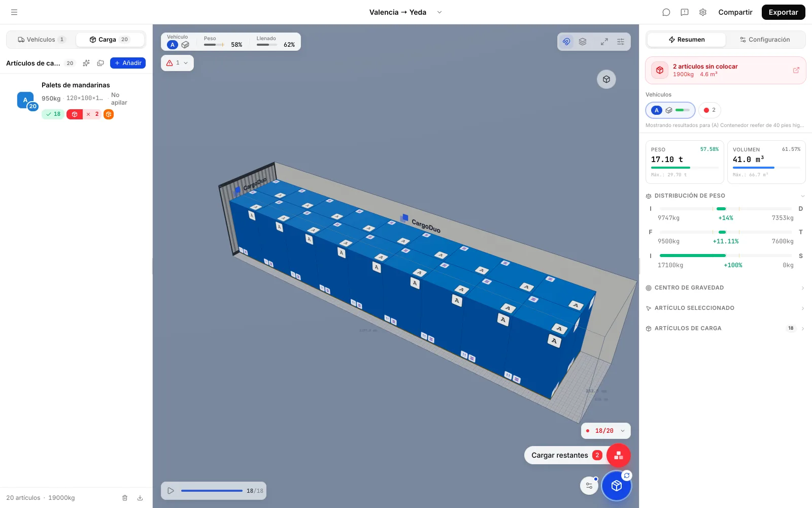
Task: Open the settings gear icon
Action: [x=703, y=12]
